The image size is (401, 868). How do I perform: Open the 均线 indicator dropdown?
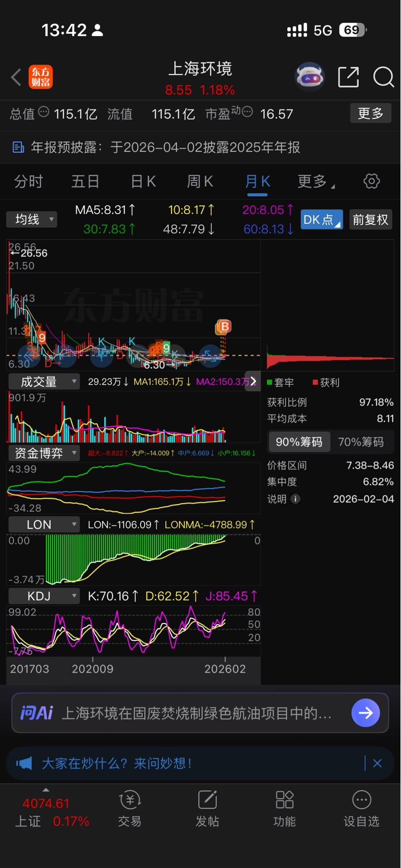pyautogui.click(x=32, y=219)
